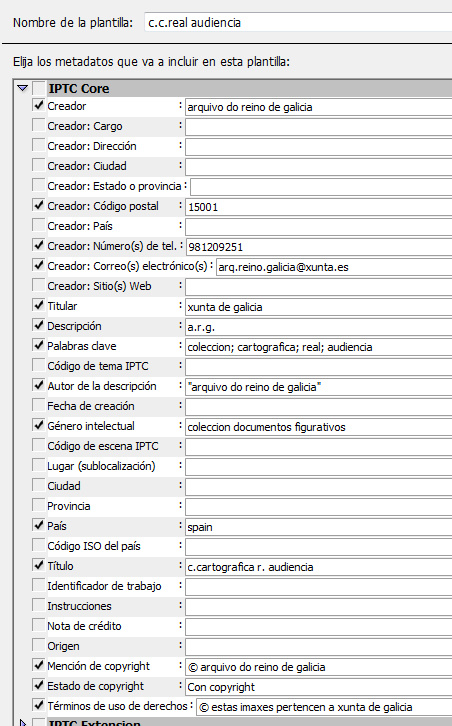
Task: Edit the Título field value
Action: pos(319,567)
